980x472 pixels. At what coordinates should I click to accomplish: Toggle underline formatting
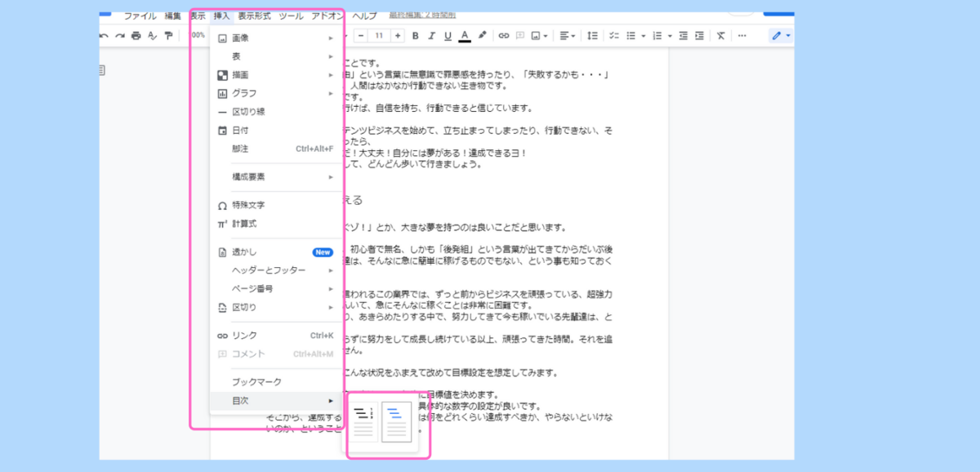coord(448,36)
